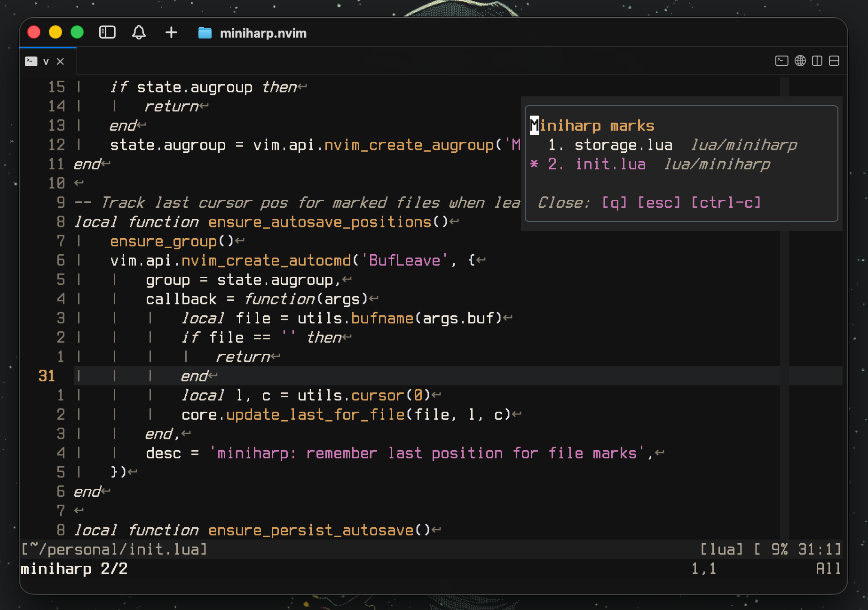Click the miniharp.nvim title text
The width and height of the screenshot is (868, 610).
[x=263, y=33]
